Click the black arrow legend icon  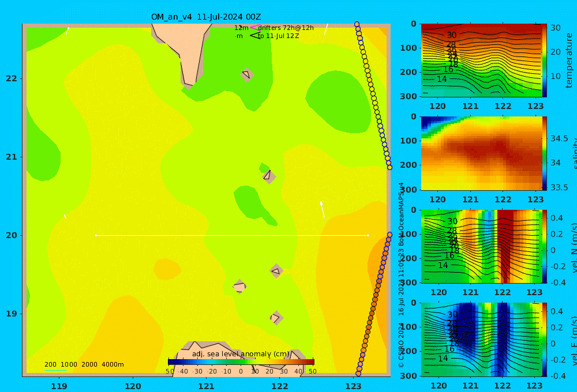(x=254, y=36)
